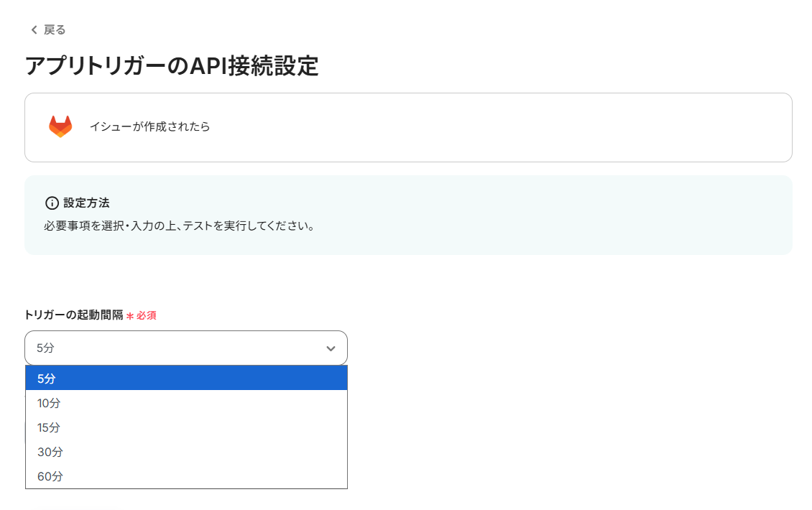Click the back chevron arrow icon

coord(34,29)
